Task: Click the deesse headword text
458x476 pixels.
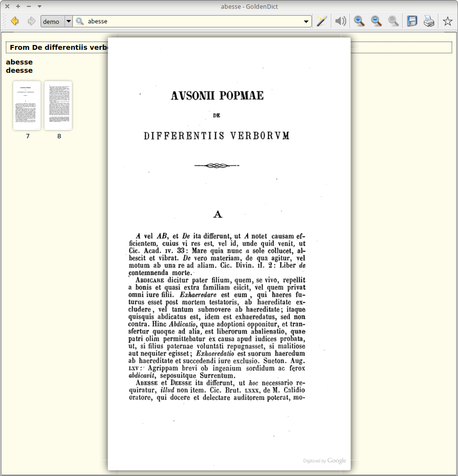Action: [19, 70]
